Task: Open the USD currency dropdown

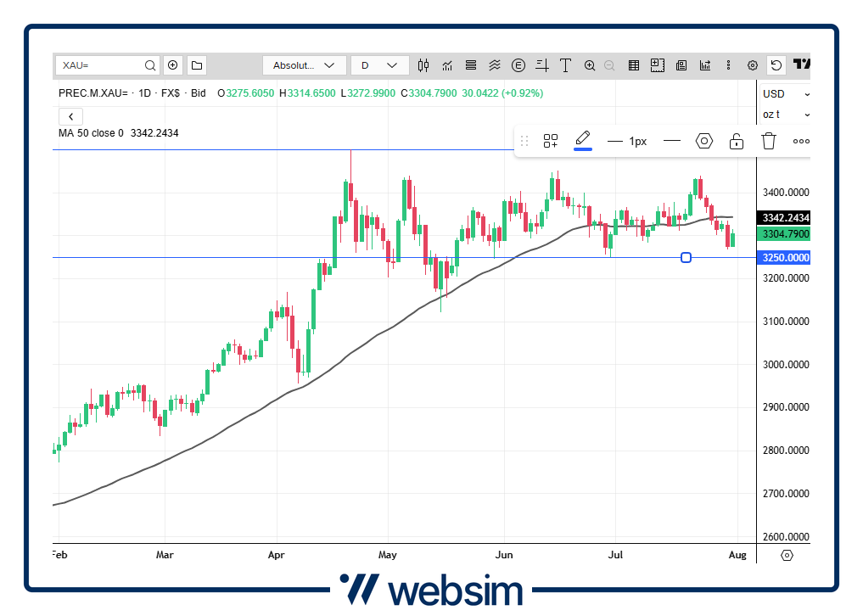Action: (785, 94)
